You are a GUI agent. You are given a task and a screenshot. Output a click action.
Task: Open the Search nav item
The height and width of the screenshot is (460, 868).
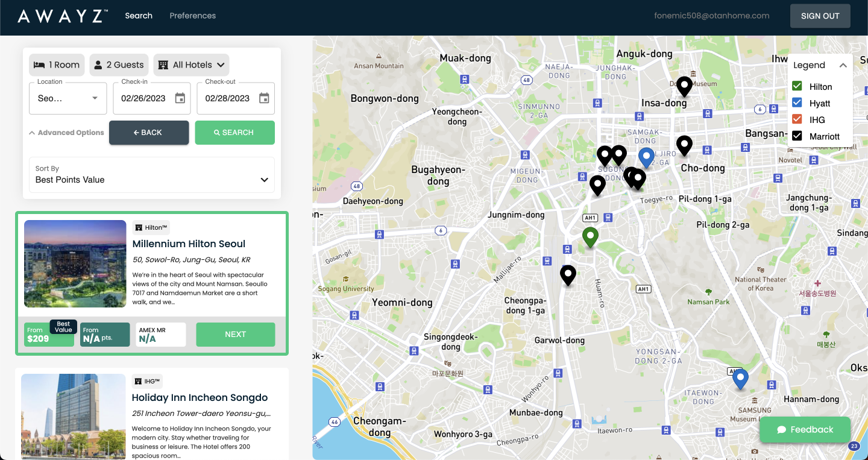(139, 16)
